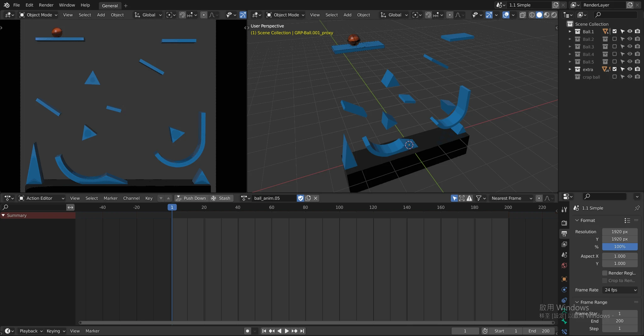Play animation in reverse

click(279, 331)
